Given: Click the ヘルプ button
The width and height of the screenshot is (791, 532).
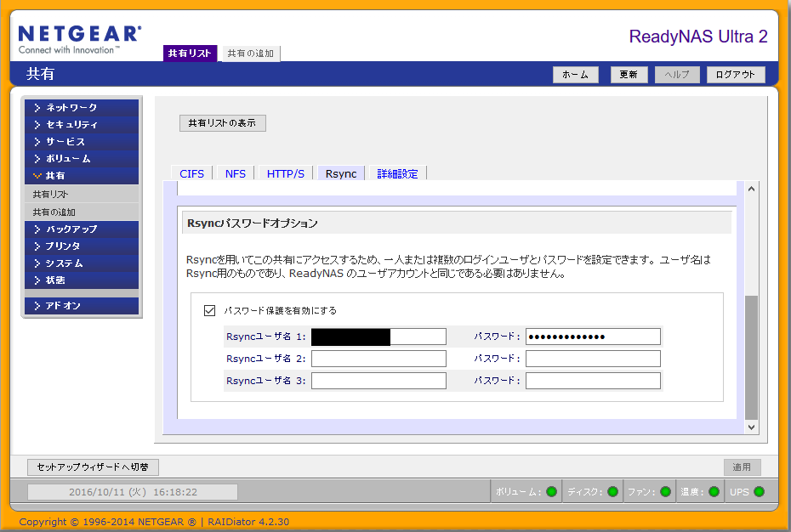Looking at the screenshot, I should click(x=677, y=75).
